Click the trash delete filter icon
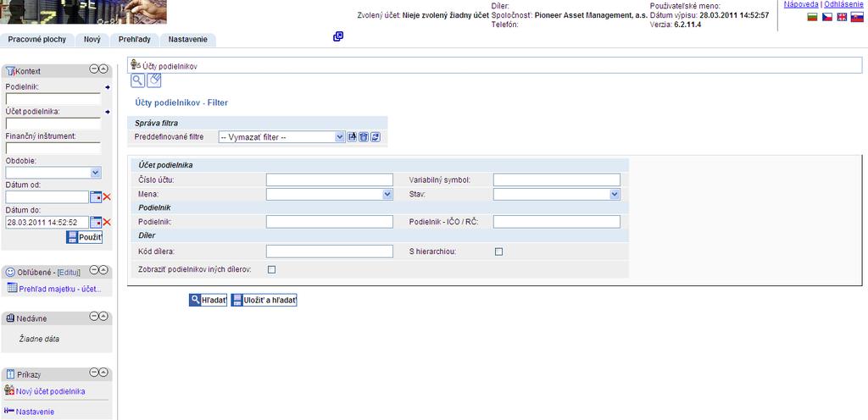Viewport: 868px width, 420px height. click(363, 137)
